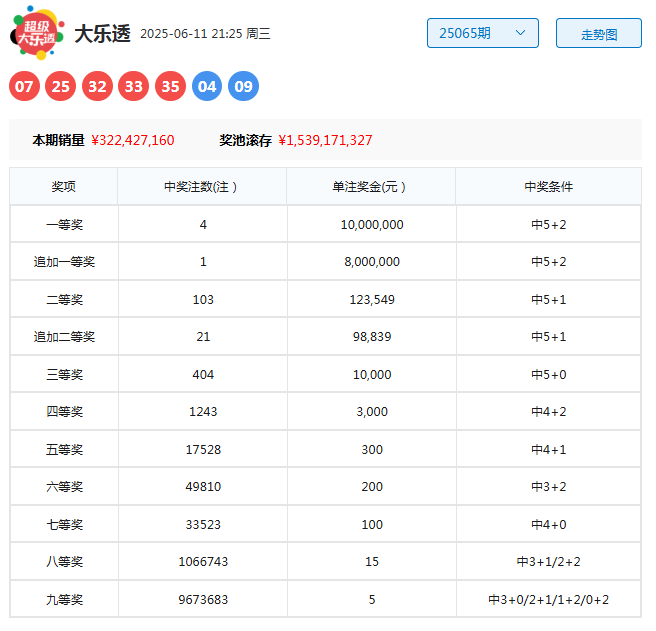Click the 三等奖 row label
Viewport: 656px width, 631px height.
[64, 374]
